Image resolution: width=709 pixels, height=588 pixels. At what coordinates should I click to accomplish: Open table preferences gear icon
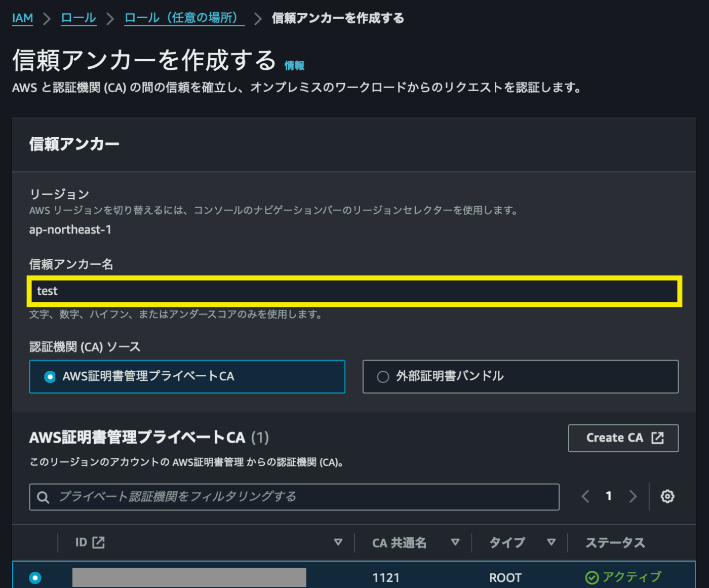[667, 496]
